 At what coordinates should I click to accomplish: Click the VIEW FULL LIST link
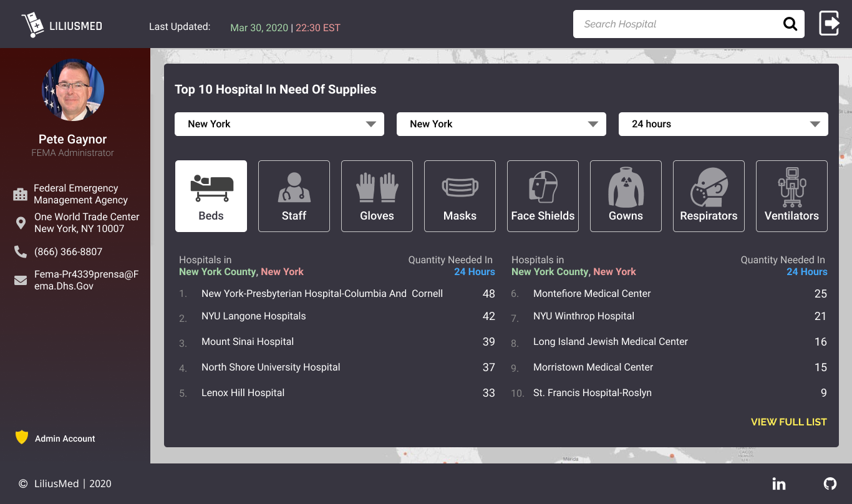789,422
